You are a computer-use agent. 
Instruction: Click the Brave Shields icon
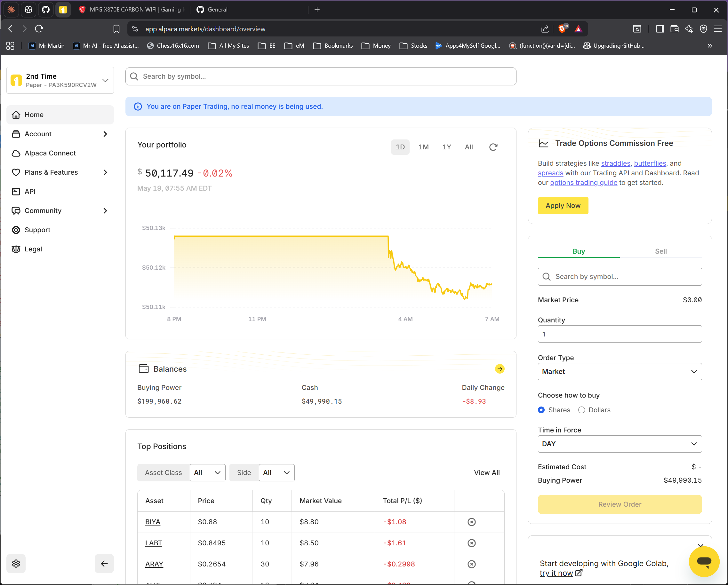[563, 29]
